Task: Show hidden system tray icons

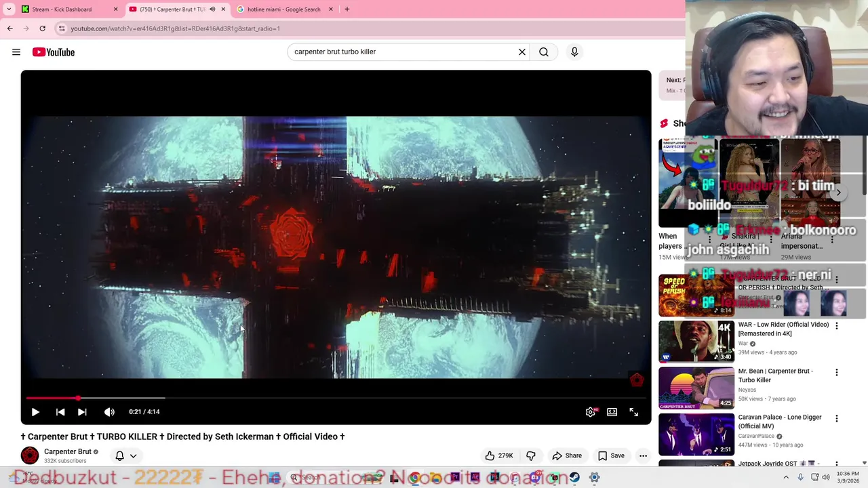Action: click(786, 477)
